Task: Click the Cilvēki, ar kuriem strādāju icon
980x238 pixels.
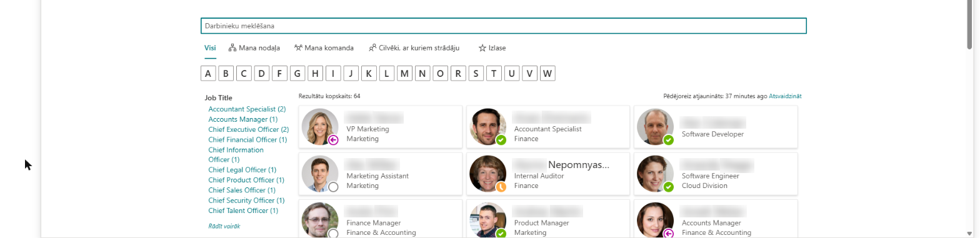Action: click(372, 47)
